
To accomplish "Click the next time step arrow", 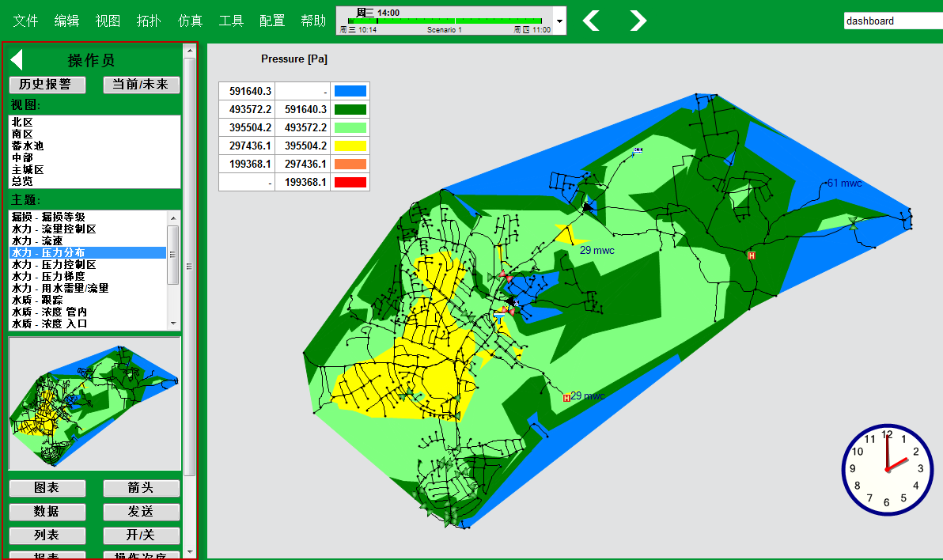I will 638,21.
